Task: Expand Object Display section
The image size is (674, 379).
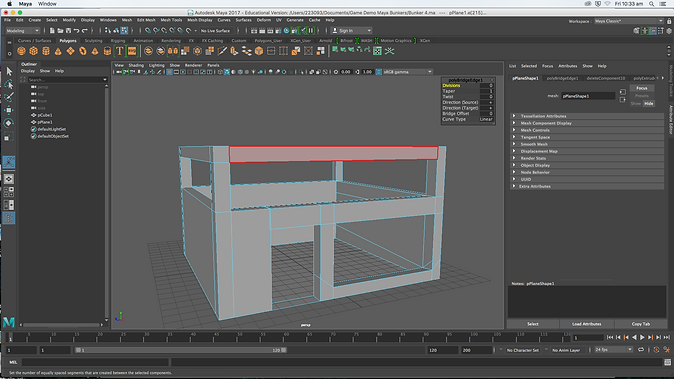Action: 587,165
